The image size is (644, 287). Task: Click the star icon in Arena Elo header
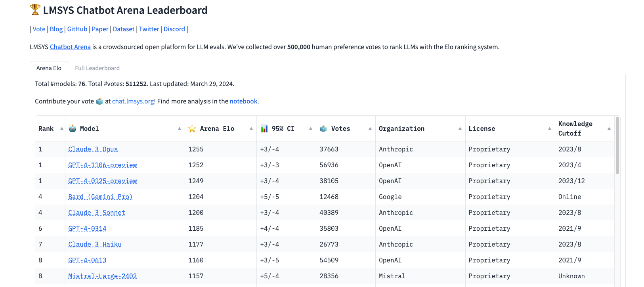(x=192, y=128)
